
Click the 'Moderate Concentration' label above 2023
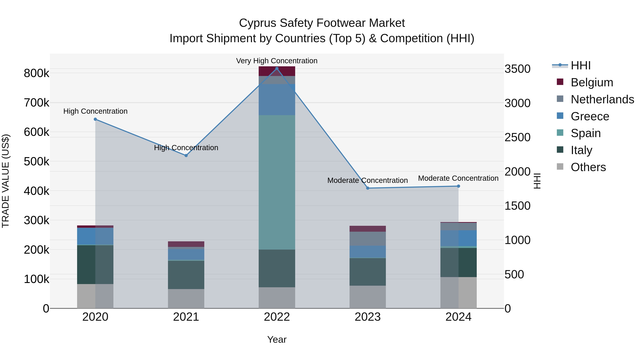367,180
